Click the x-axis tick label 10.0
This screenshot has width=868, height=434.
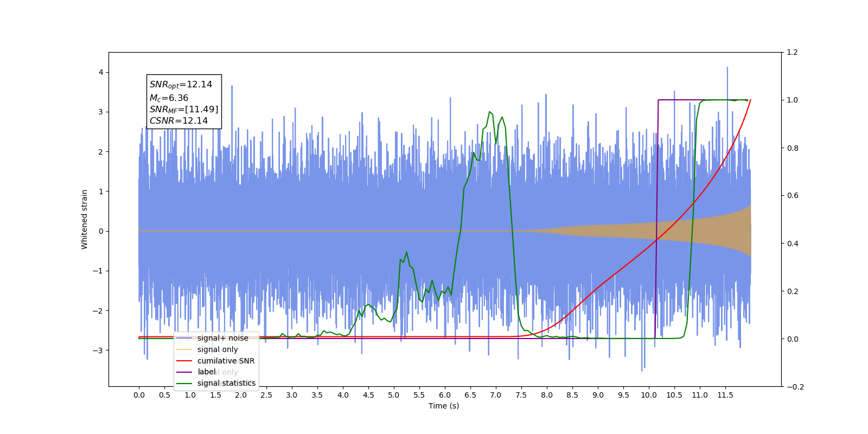[x=649, y=395]
